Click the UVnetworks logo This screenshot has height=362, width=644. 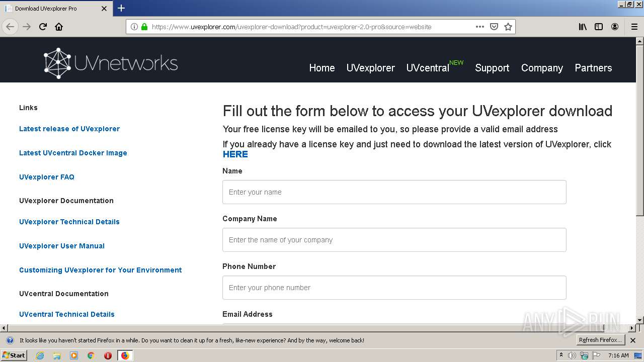[111, 63]
